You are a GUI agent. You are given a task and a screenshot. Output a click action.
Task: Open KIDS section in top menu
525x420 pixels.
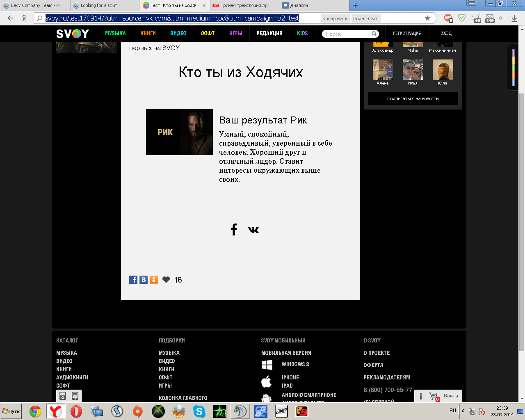302,34
